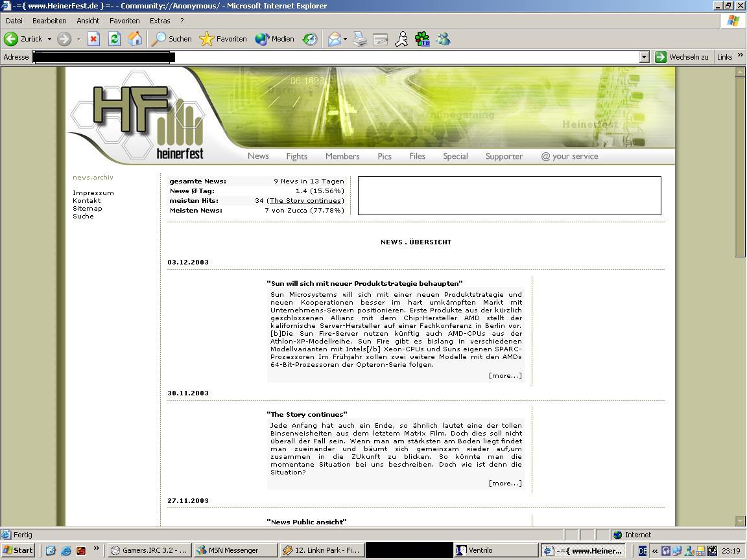
Task: Switch to Linkin Park player taskbar button
Action: point(322,550)
